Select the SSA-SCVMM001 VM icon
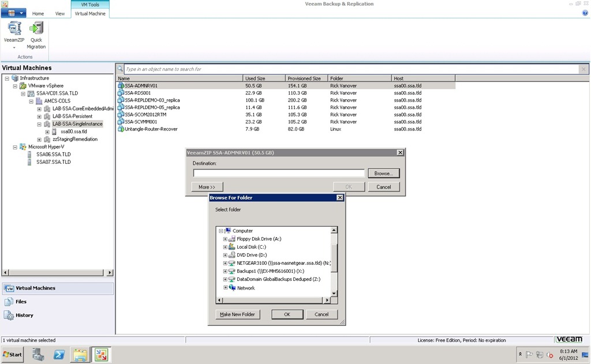The image size is (591, 364). pyautogui.click(x=121, y=121)
